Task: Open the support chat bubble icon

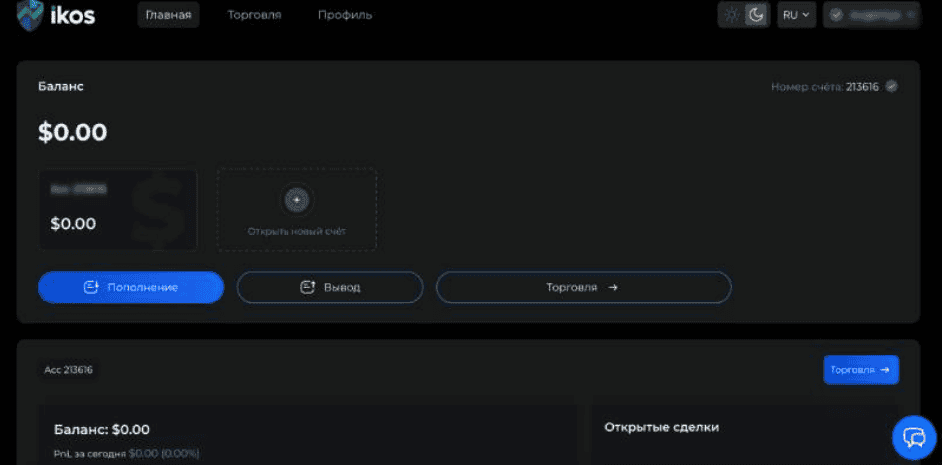Action: tap(914, 438)
